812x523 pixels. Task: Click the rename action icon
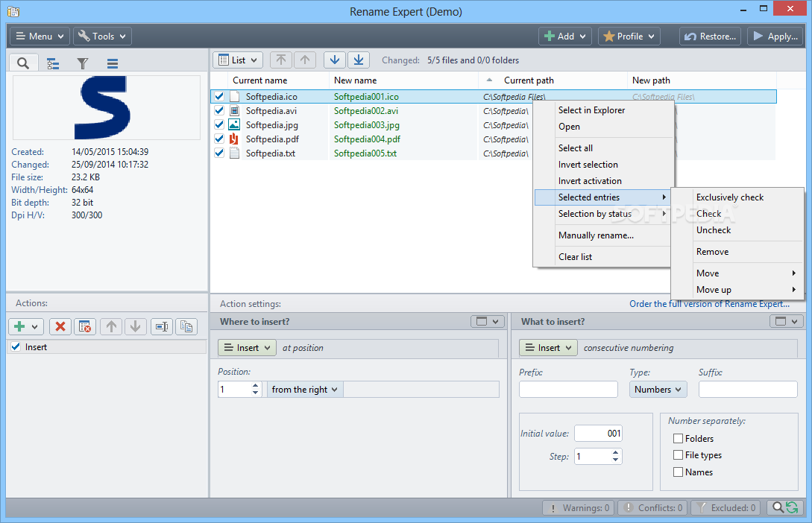click(162, 326)
